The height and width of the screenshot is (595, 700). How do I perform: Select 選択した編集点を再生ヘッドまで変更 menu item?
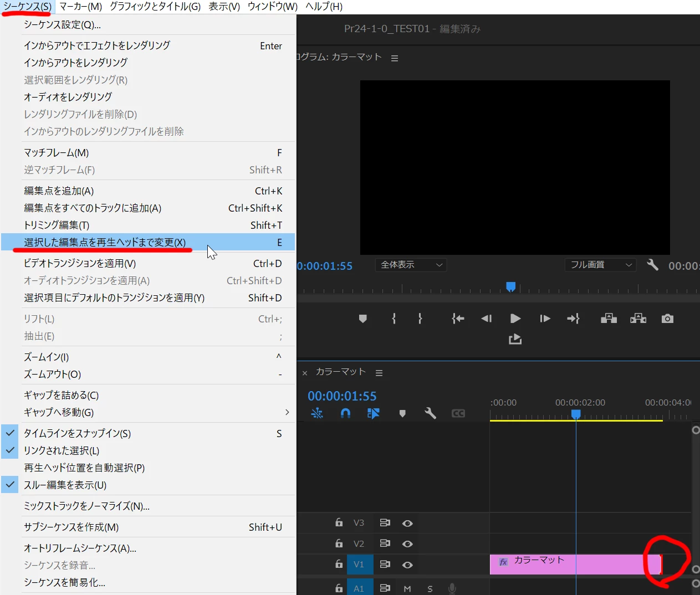click(148, 242)
